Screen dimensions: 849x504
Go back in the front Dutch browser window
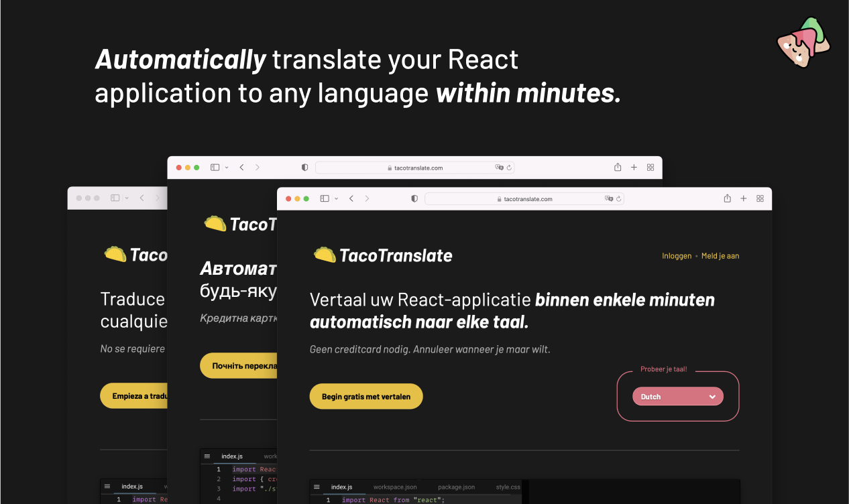[351, 198]
